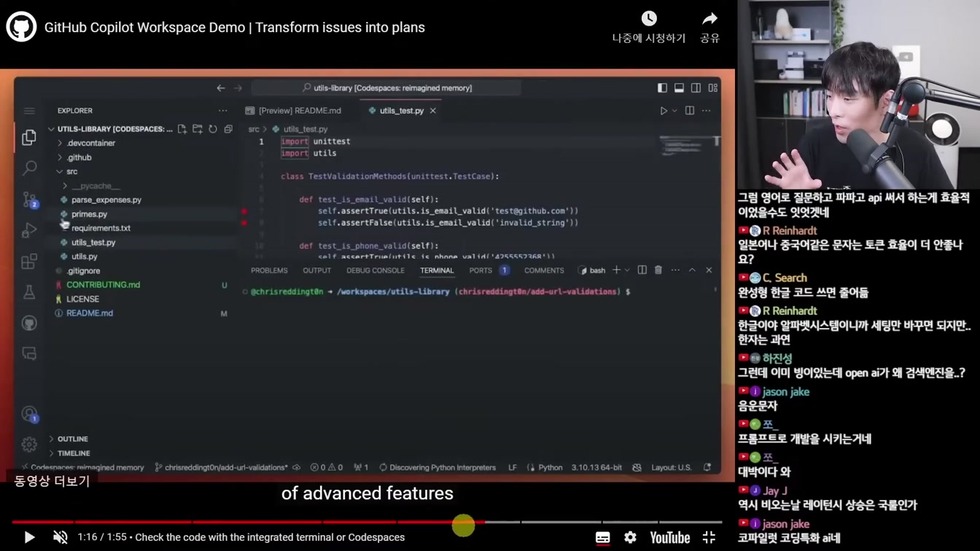The height and width of the screenshot is (551, 980).
Task: Open Run and Debug view
Action: [29, 230]
